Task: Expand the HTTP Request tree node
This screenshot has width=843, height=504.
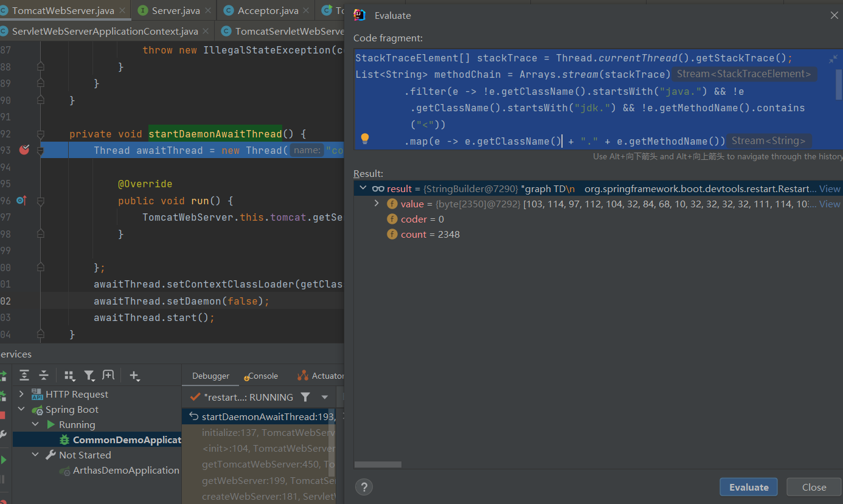Action: pos(22,395)
